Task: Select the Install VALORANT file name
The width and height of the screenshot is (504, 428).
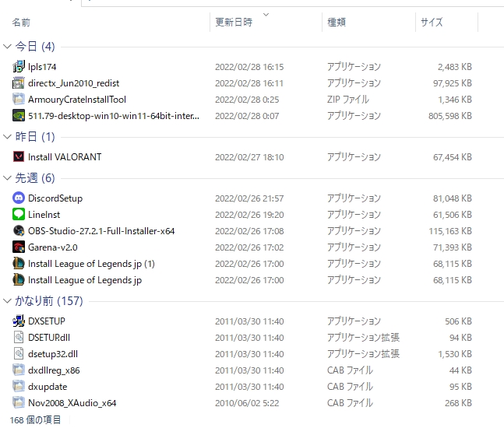Action: [65, 157]
